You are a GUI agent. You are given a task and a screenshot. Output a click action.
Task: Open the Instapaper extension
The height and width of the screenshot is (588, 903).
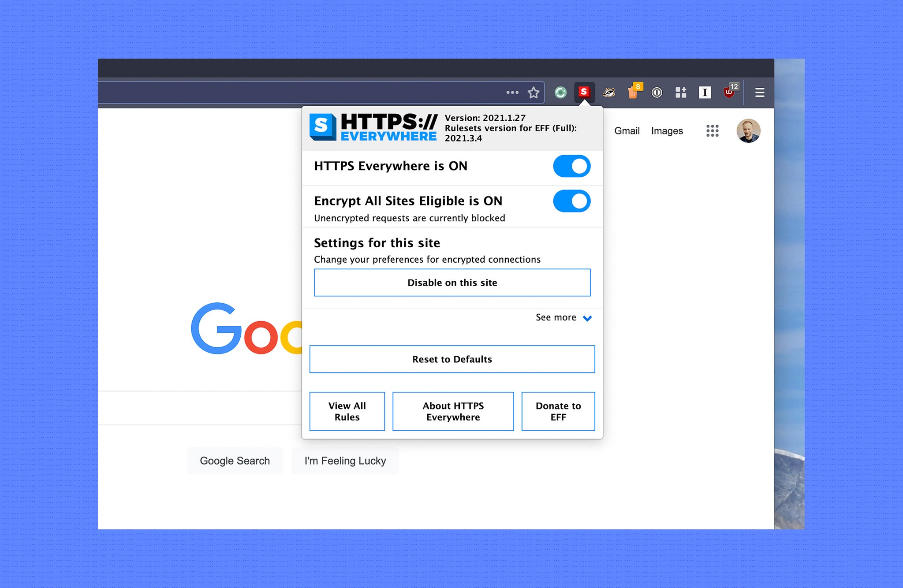(x=704, y=92)
